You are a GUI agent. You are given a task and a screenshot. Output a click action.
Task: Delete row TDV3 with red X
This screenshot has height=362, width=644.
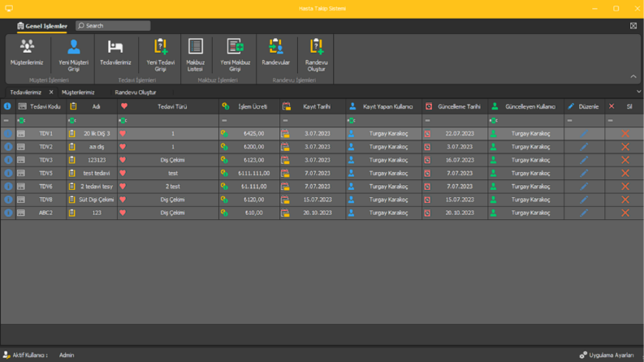(625, 160)
